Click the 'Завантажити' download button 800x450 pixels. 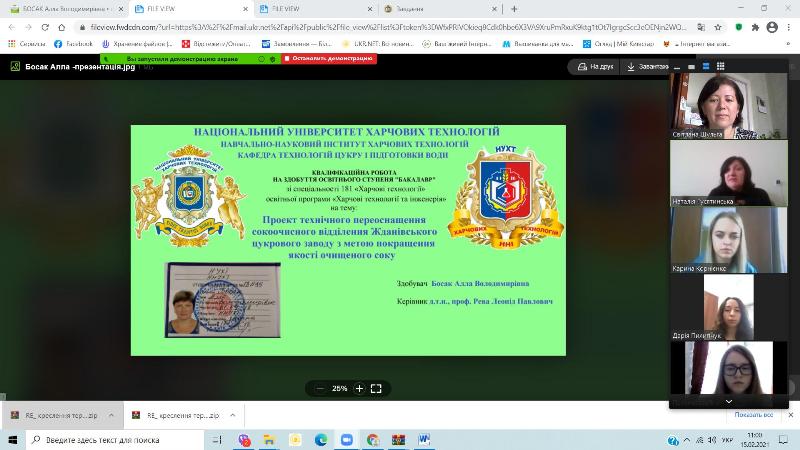coord(647,66)
